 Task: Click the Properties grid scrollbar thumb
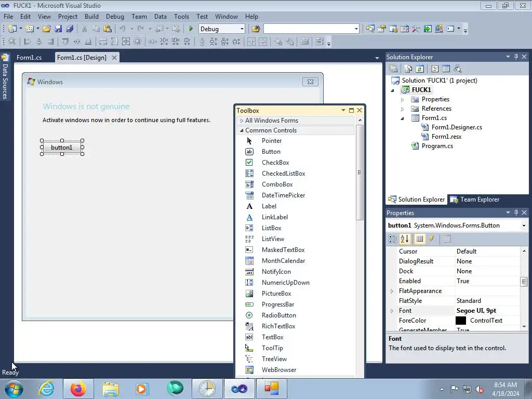click(524, 281)
